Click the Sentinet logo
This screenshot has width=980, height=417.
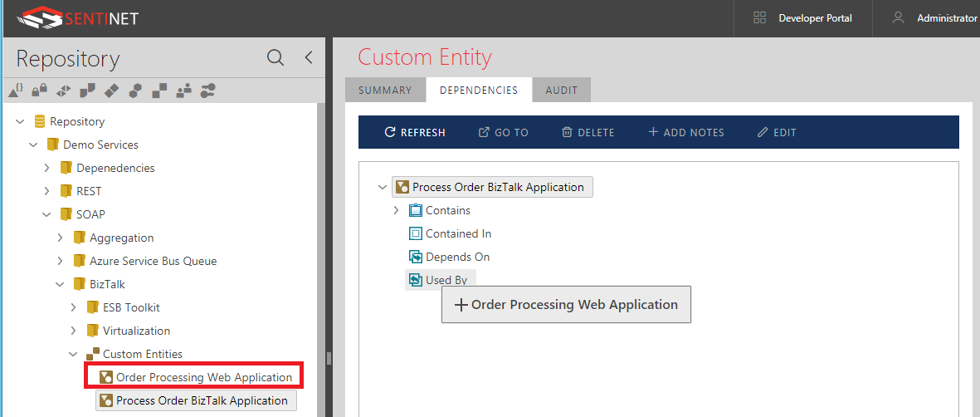[x=77, y=17]
